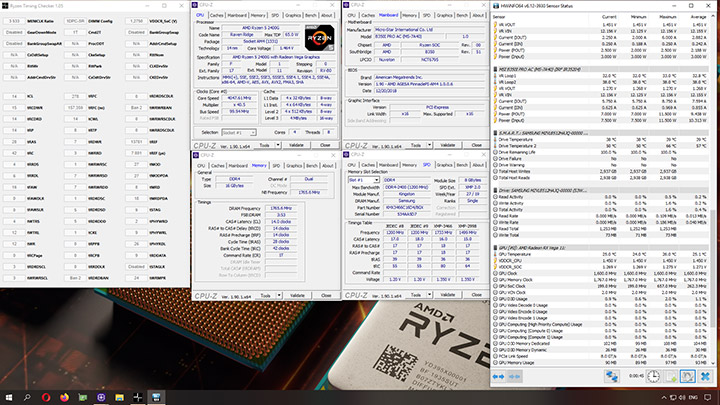The width and height of the screenshot is (720, 405).
Task: Click HWiNFO greyed shrink view arrows icon
Action: pyautogui.click(x=515, y=377)
